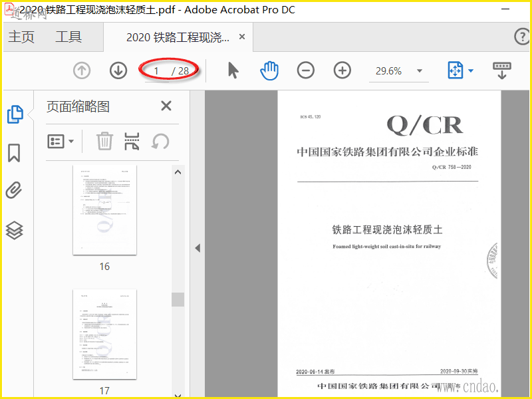This screenshot has width=532, height=399.
Task: Open thumbnail options menu
Action: pyautogui.click(x=61, y=141)
